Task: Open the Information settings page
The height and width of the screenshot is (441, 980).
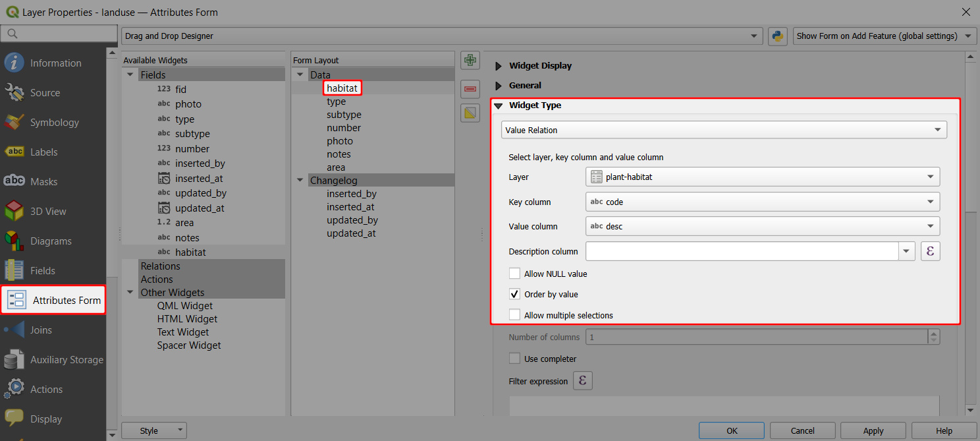Action: tap(53, 63)
